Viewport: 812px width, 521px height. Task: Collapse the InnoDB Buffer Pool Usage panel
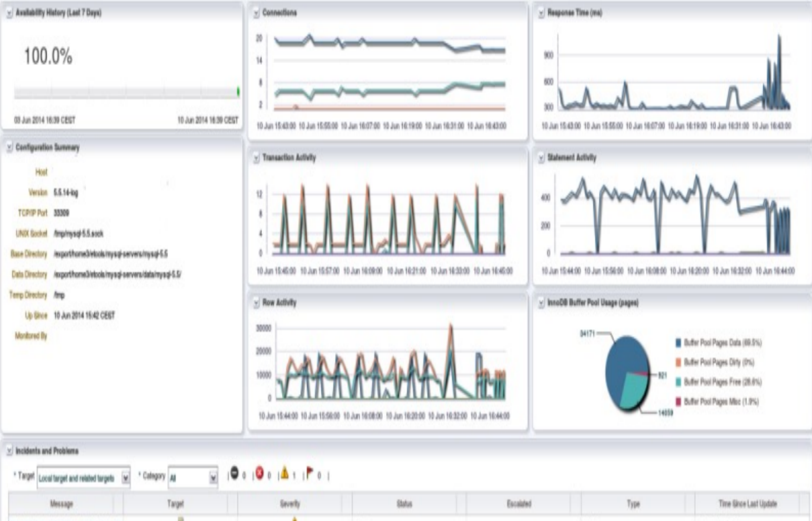541,303
